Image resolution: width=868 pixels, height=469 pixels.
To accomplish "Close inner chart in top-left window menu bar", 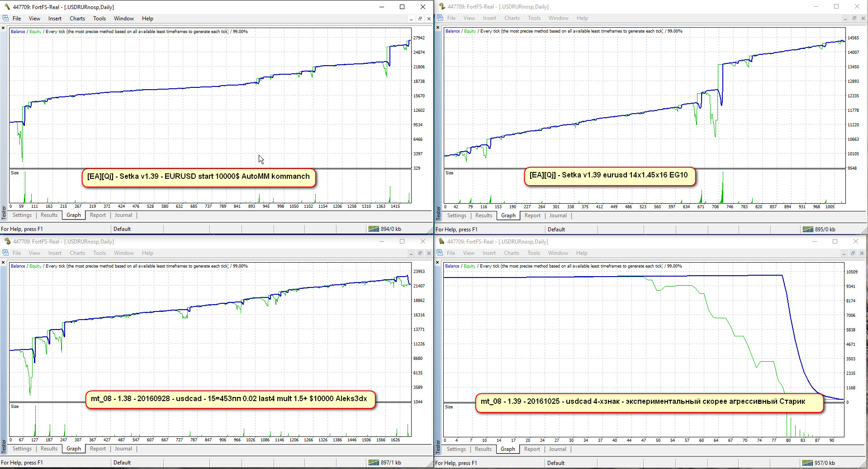I will click(429, 19).
